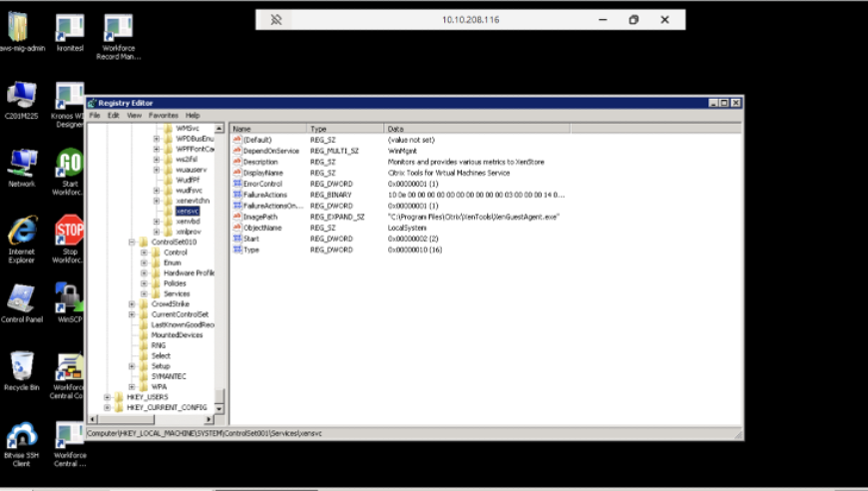This screenshot has height=491, width=868.
Task: Select the ErrorControl DWORD value icon
Action: 237,184
